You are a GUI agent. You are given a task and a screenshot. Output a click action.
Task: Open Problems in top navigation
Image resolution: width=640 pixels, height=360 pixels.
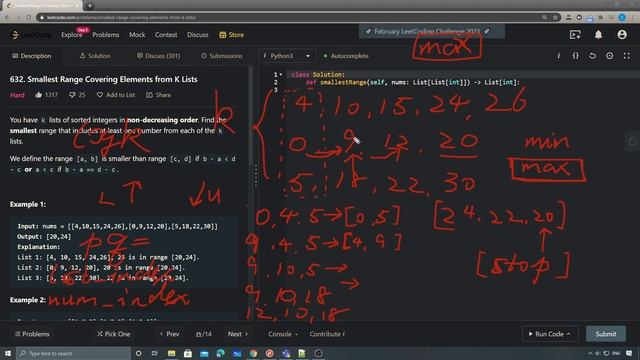[106, 35]
